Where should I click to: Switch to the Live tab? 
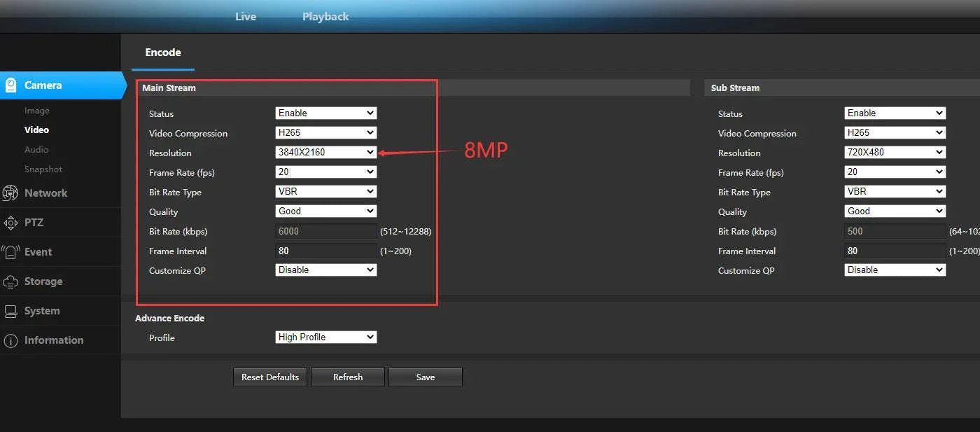click(x=246, y=17)
